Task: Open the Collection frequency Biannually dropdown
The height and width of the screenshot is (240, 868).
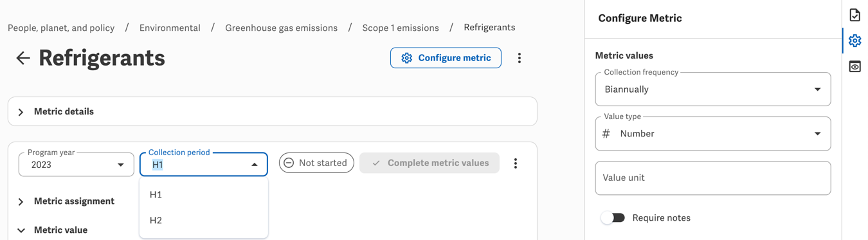Action: coord(713,89)
